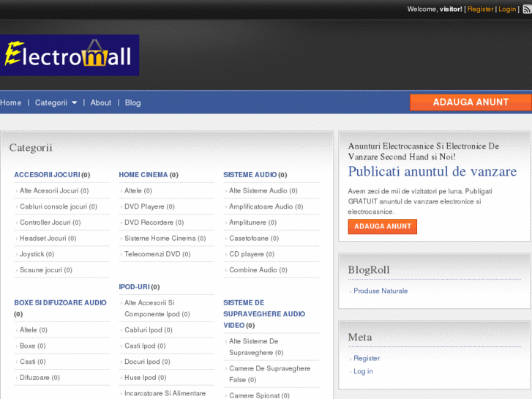Select Alte Accesorii Si Componente Ipod
This screenshot has width=532, height=399.
[152, 308]
